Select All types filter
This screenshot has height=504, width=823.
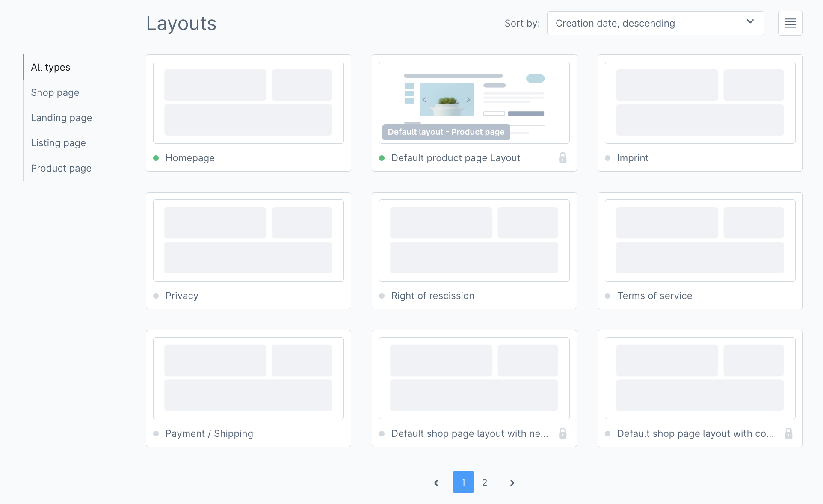click(x=50, y=67)
